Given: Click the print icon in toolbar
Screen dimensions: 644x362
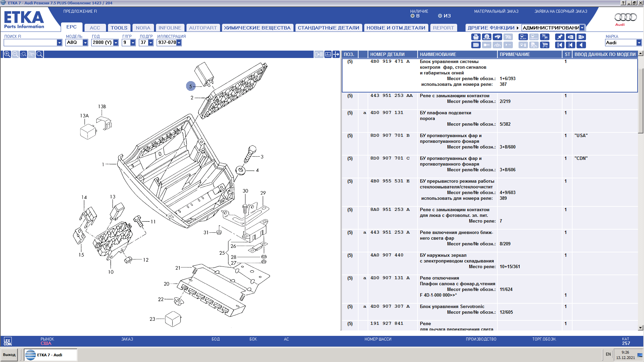Looking at the screenshot, I should pos(476,37).
